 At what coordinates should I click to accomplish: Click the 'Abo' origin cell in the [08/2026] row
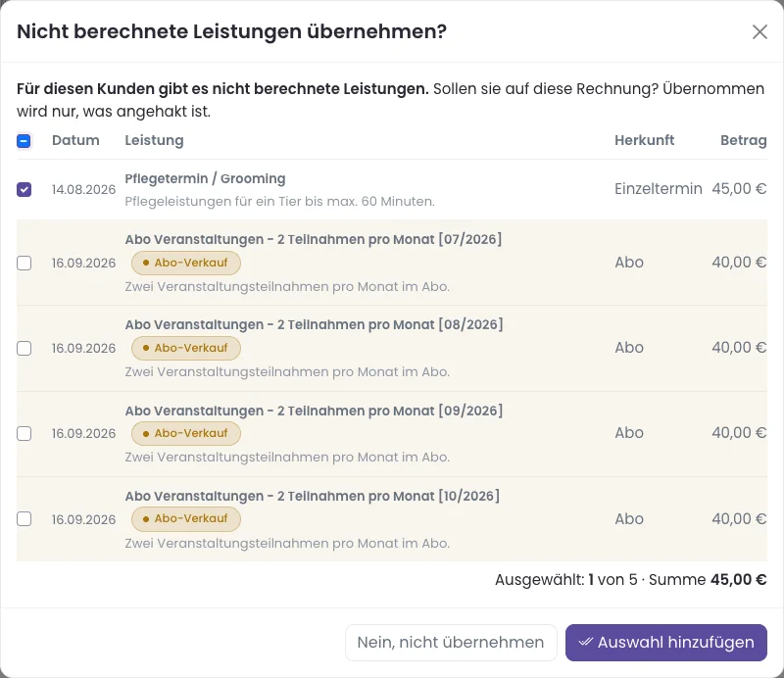(629, 348)
